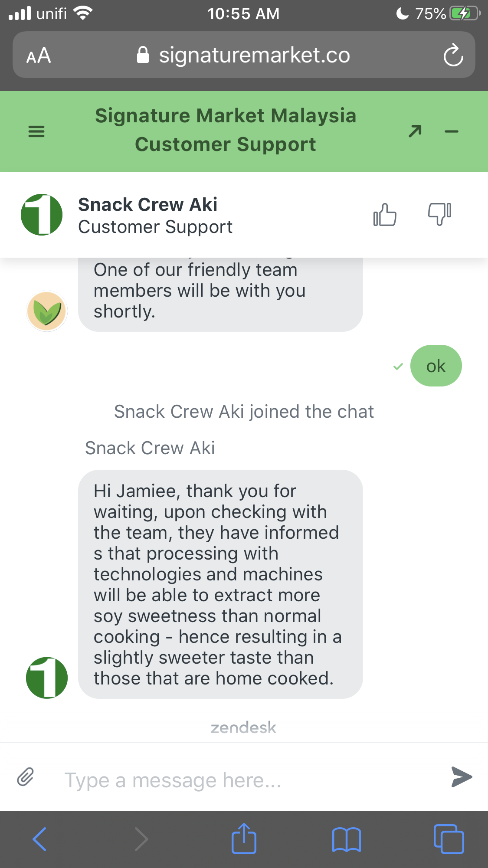Tap Snack Crew Aki agent avatar in header
Viewport: 488px width, 868px height.
(42, 215)
